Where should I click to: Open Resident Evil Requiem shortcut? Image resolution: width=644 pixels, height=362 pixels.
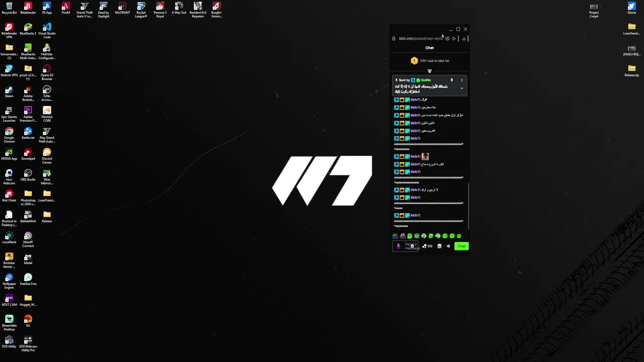(x=198, y=10)
